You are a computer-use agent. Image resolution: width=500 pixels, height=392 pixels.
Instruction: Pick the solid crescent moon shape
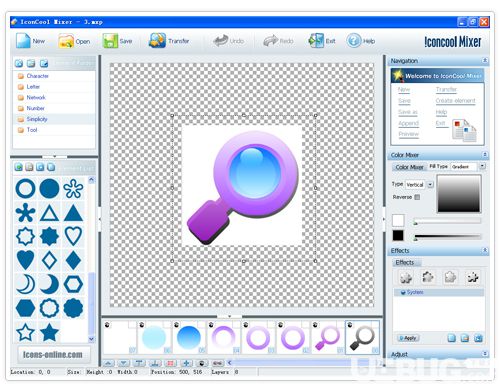coord(49,284)
